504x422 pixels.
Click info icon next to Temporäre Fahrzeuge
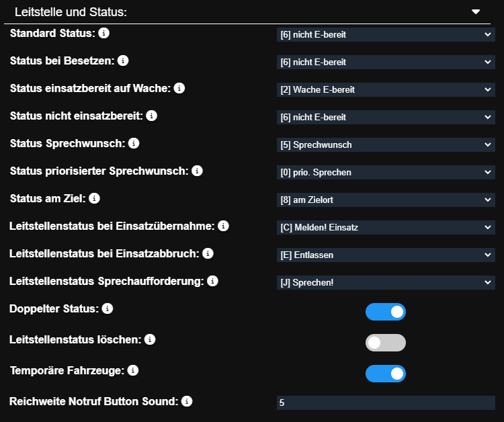[x=133, y=370]
